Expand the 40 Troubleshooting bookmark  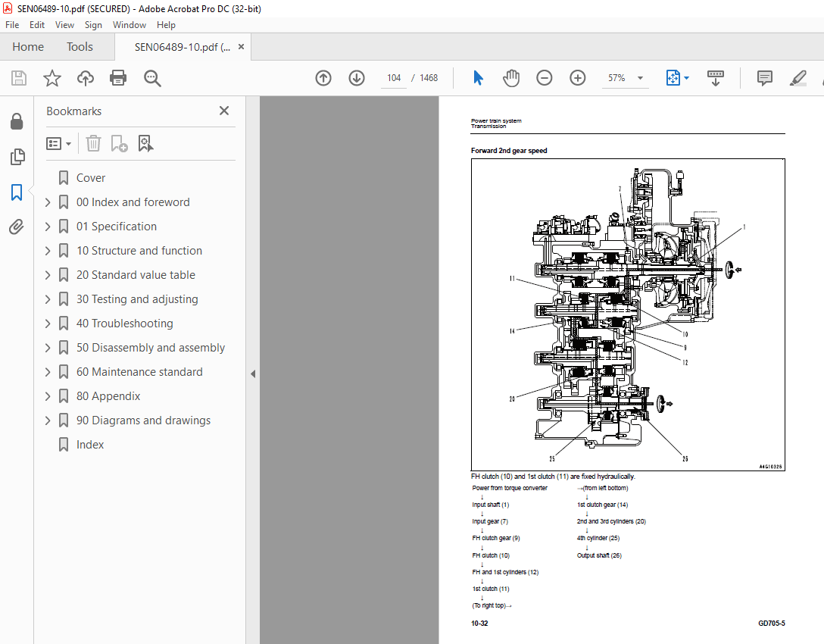point(47,323)
